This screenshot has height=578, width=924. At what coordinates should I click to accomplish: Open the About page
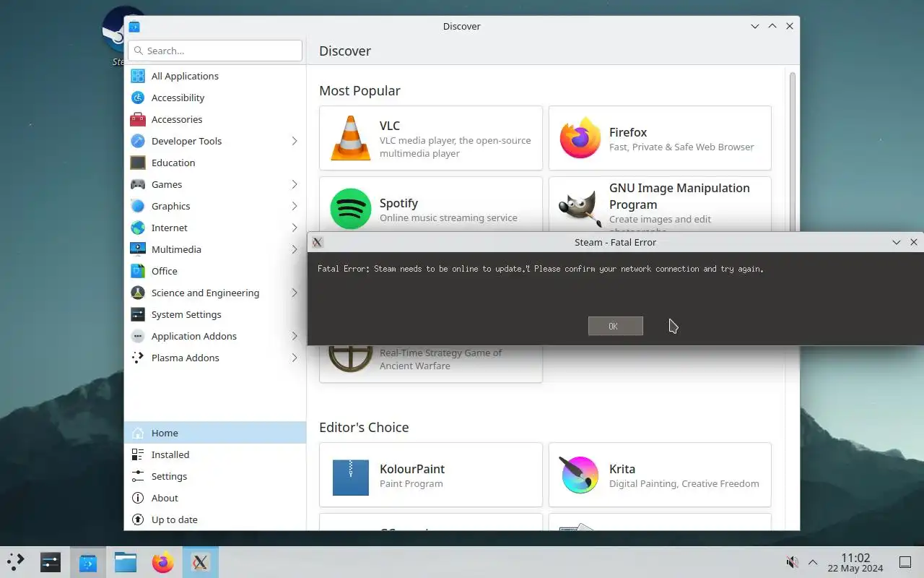[215, 498]
